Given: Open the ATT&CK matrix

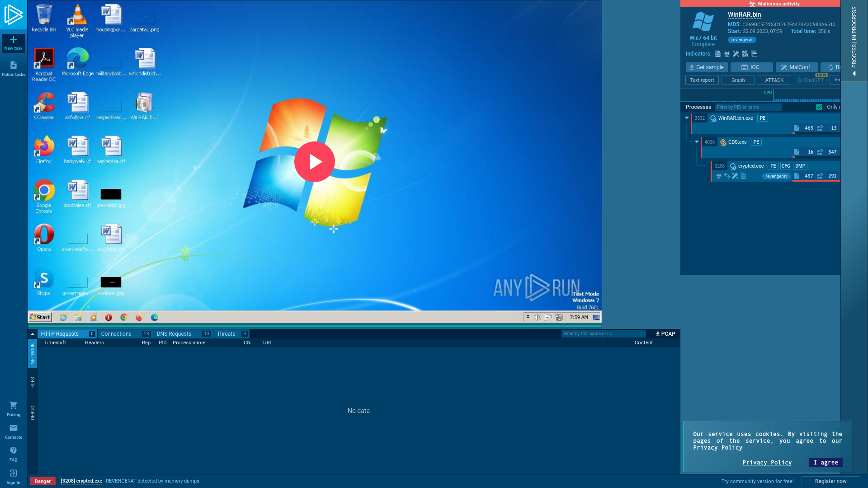Looking at the screenshot, I should [774, 80].
